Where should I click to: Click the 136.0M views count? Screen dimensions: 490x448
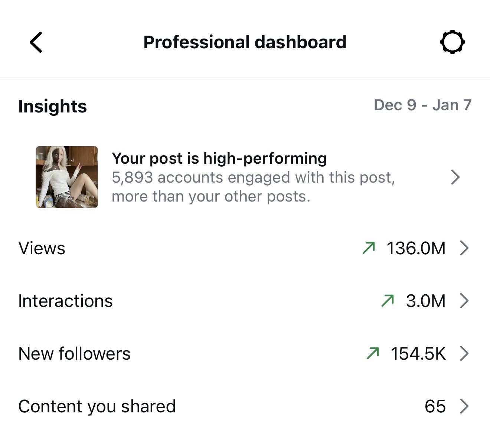click(x=416, y=248)
